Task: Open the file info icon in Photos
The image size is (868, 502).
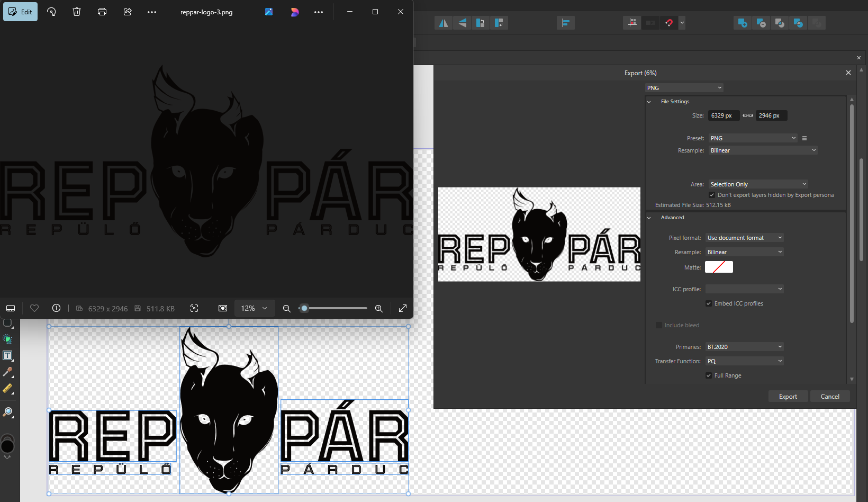Action: click(56, 308)
